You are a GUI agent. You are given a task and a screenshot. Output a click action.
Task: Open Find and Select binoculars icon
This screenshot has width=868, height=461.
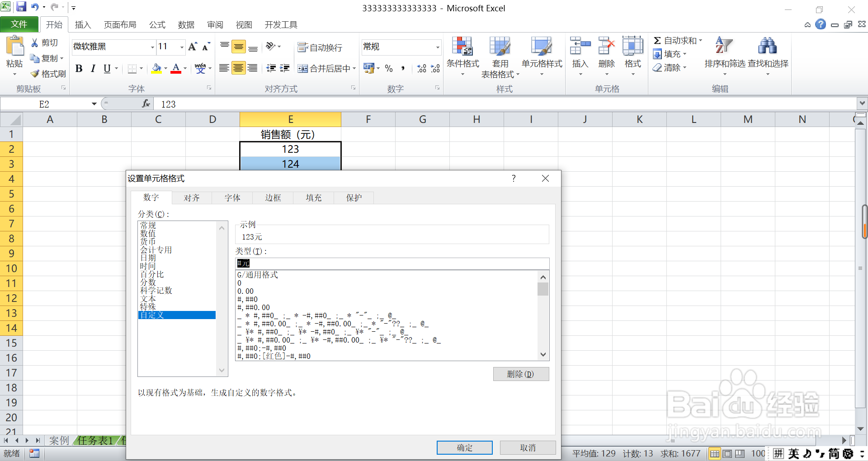[767, 45]
